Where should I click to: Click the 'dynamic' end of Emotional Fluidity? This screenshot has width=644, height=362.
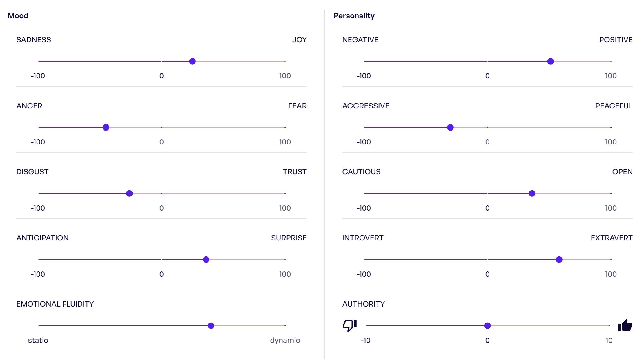(285, 326)
